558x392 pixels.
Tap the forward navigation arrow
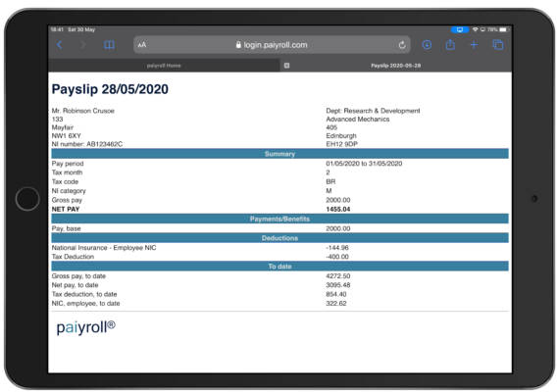click(x=83, y=45)
